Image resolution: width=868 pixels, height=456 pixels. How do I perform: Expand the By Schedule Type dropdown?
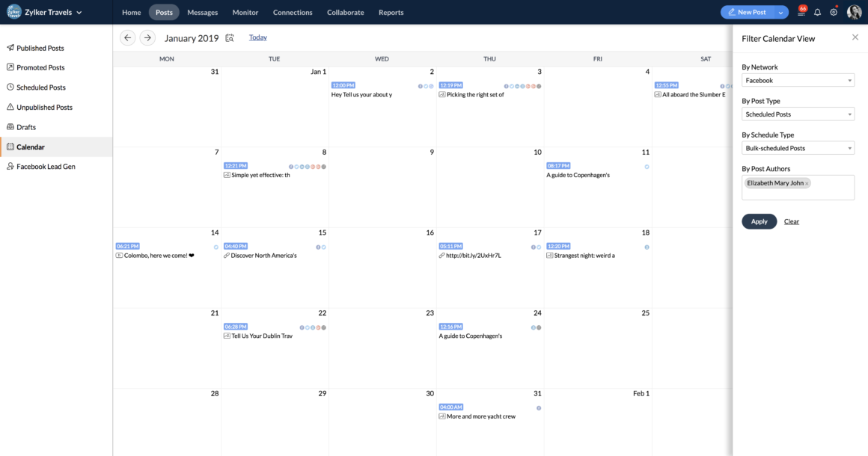pyautogui.click(x=798, y=148)
